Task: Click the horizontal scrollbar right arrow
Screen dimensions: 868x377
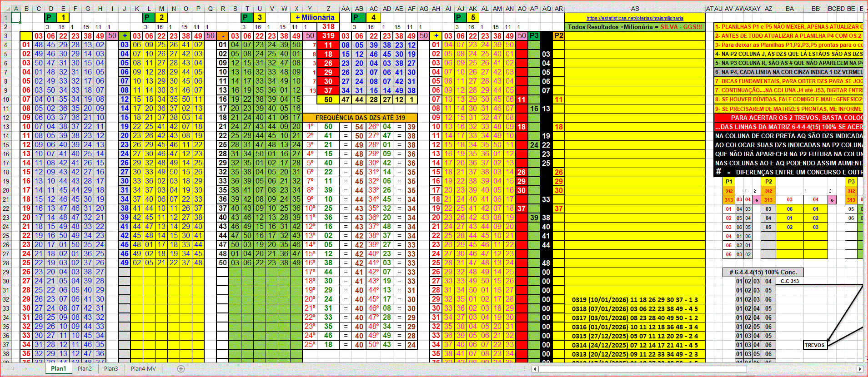Action: [859, 369]
